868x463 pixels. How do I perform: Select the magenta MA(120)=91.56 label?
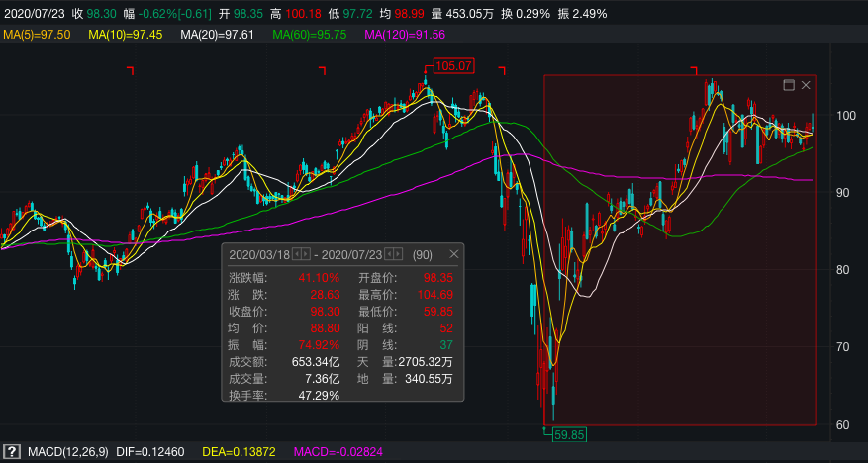tap(405, 35)
